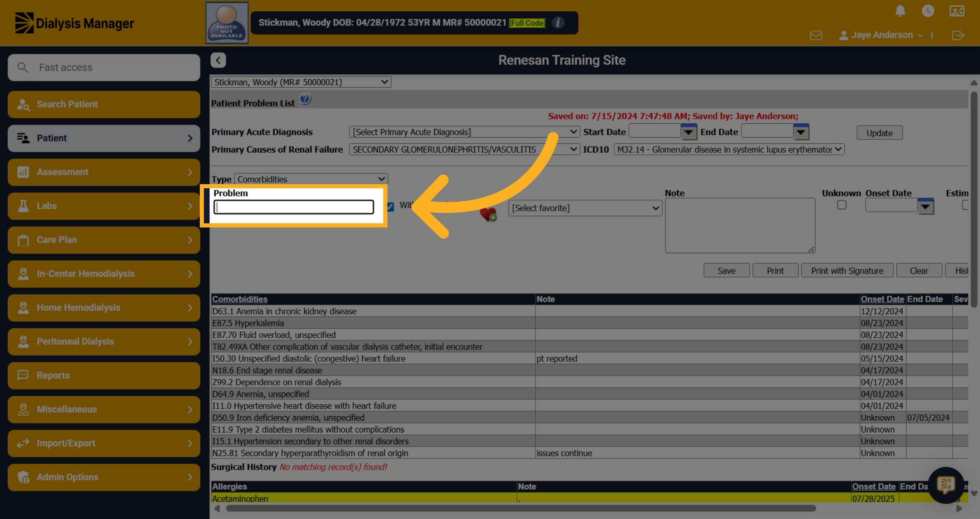Open Jaye Anderson user menu
The height and width of the screenshot is (519, 980).
click(x=881, y=35)
